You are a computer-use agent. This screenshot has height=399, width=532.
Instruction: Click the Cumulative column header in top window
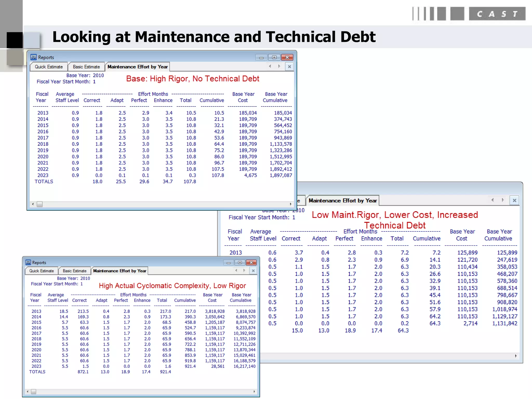click(212, 100)
